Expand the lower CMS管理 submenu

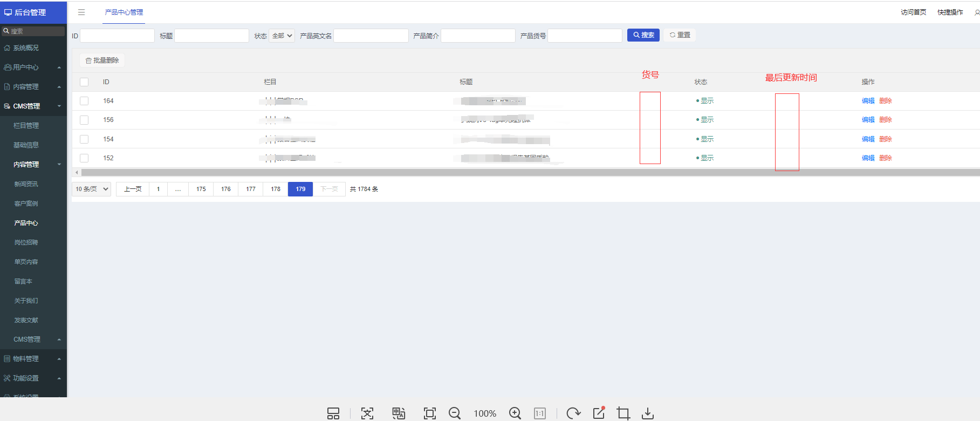[33, 339]
